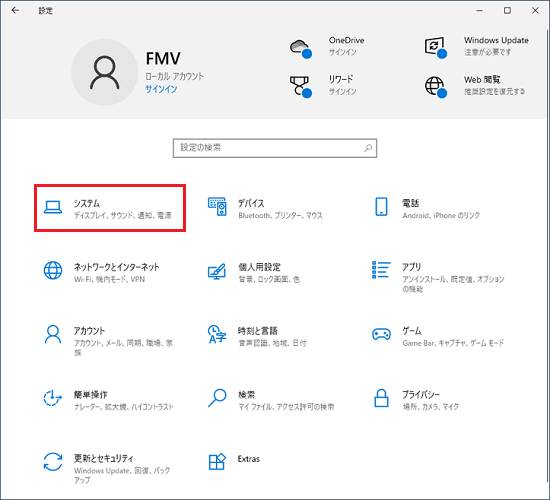Screen dimensions: 550x500
Task: Click the FMV user avatar picture
Action: click(105, 72)
